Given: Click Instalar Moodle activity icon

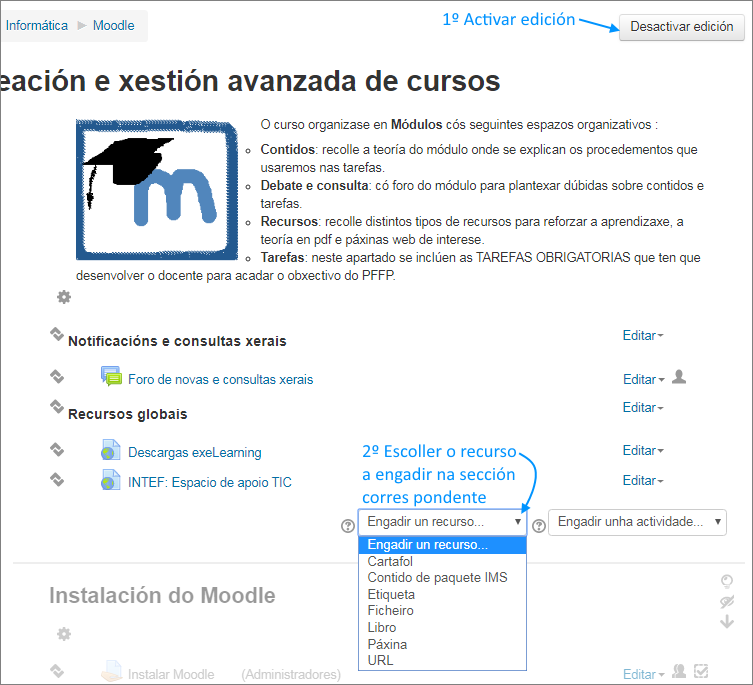Looking at the screenshot, I should pos(111,671).
